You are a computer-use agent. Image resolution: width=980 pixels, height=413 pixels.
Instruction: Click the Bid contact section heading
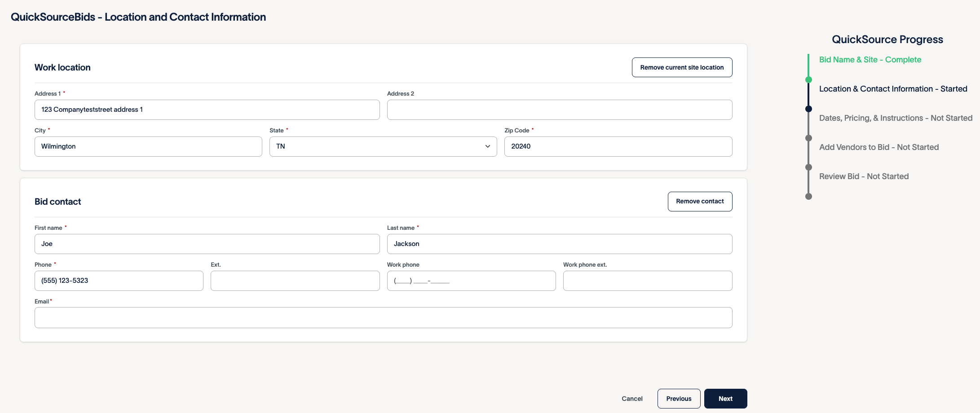pyautogui.click(x=57, y=202)
